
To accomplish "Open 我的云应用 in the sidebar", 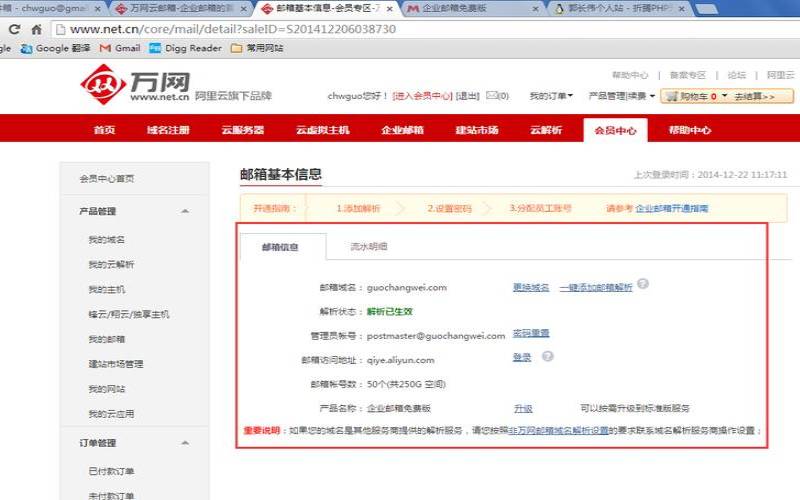I will [111, 414].
